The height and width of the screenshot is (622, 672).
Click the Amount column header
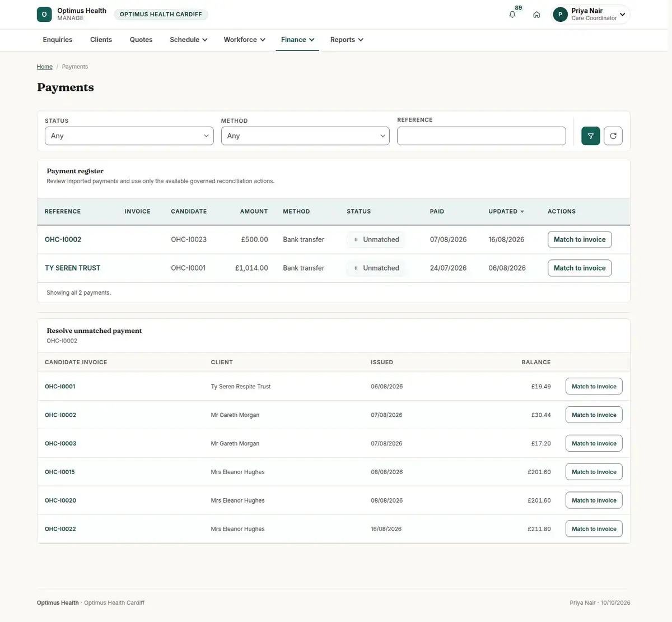254,212
